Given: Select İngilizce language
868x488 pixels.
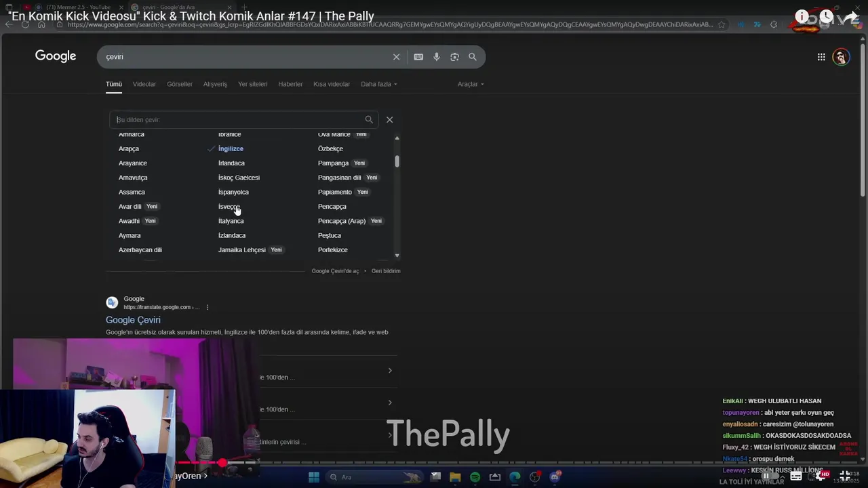Looking at the screenshot, I should 231,148.
